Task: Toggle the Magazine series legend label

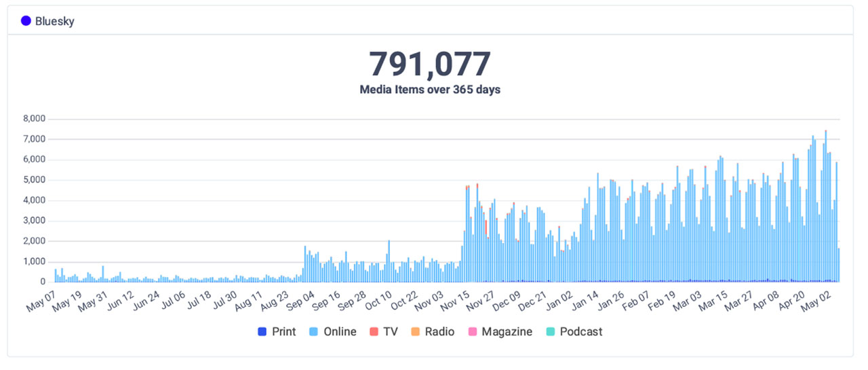Action: tap(507, 332)
